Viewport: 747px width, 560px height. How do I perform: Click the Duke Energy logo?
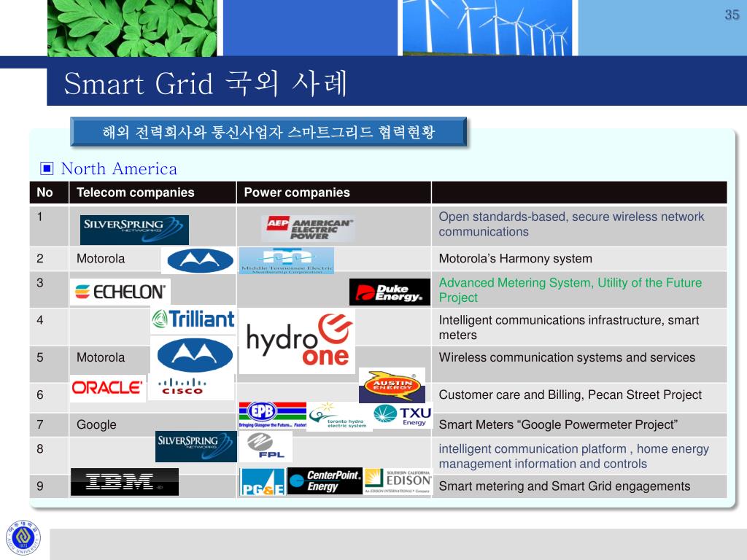pyautogui.click(x=390, y=292)
